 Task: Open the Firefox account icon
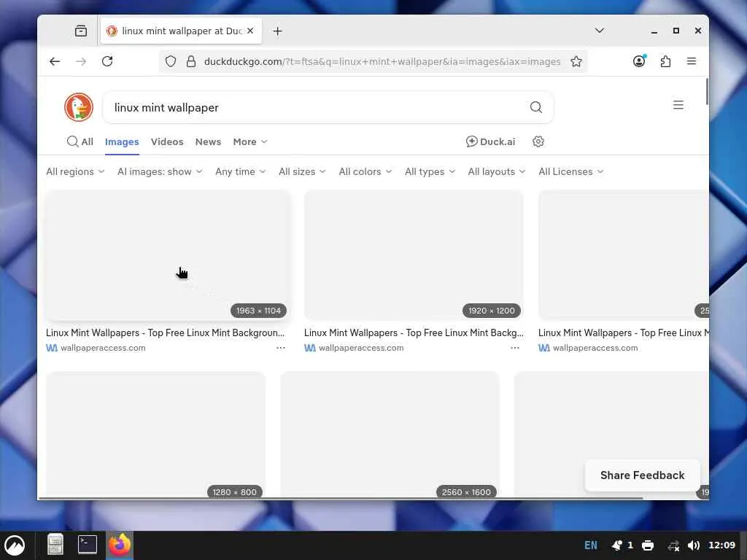tap(639, 61)
